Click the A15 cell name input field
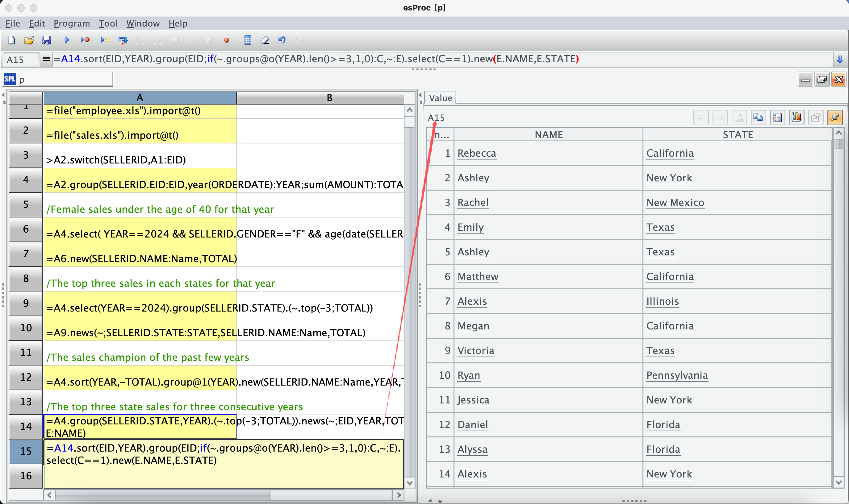 pos(21,60)
